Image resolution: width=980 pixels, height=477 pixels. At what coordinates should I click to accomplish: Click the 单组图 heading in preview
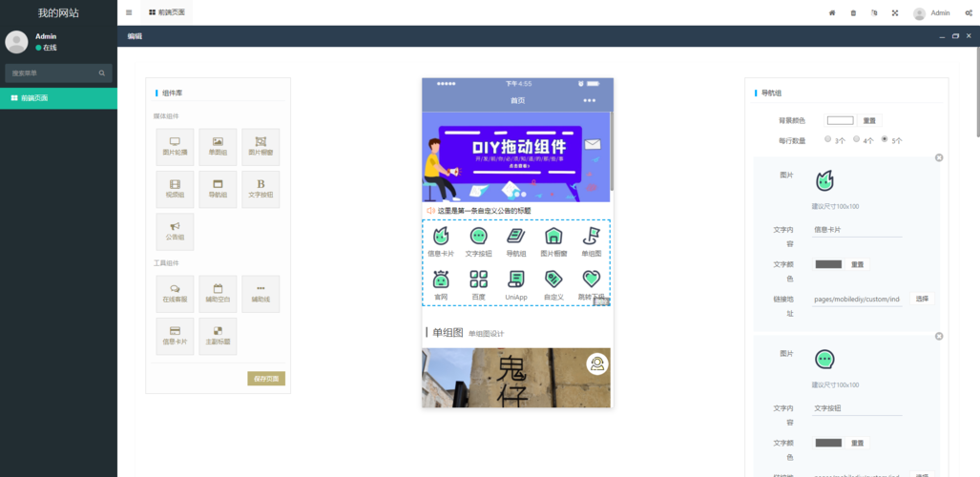point(448,333)
